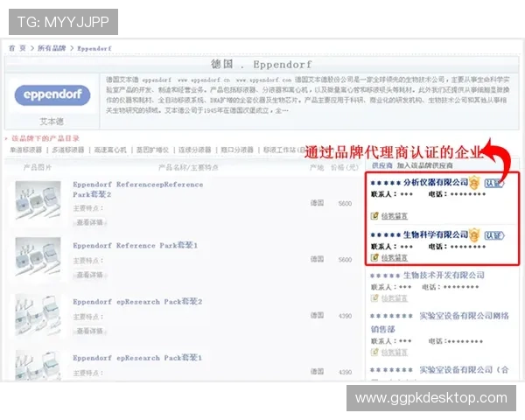Click 给我留言 link under 生物技术开发有限公司
Image resolution: width=525 pixels, height=420 pixels.
[x=395, y=298]
